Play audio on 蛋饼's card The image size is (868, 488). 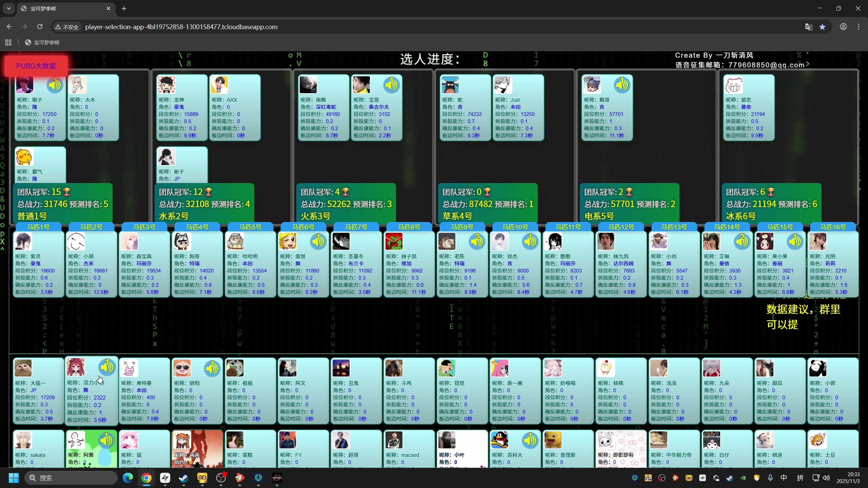318,242
